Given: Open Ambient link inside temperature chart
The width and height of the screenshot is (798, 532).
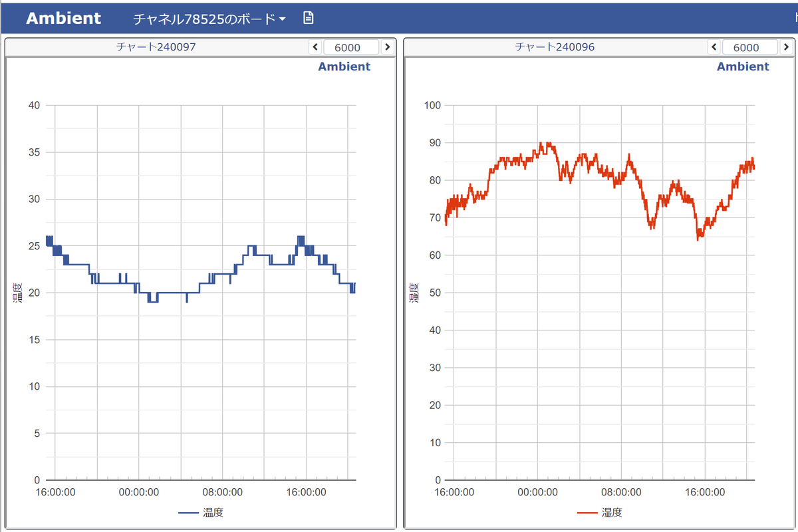Looking at the screenshot, I should 344,66.
